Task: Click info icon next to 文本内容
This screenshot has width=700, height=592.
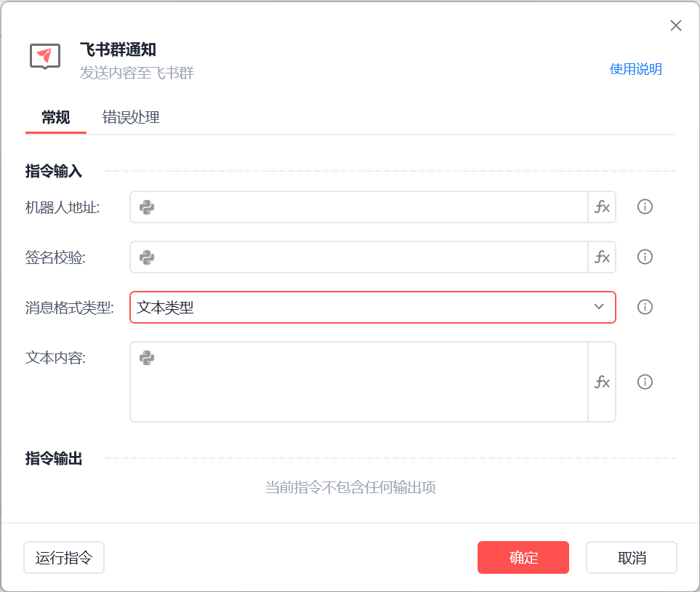Action: [645, 382]
